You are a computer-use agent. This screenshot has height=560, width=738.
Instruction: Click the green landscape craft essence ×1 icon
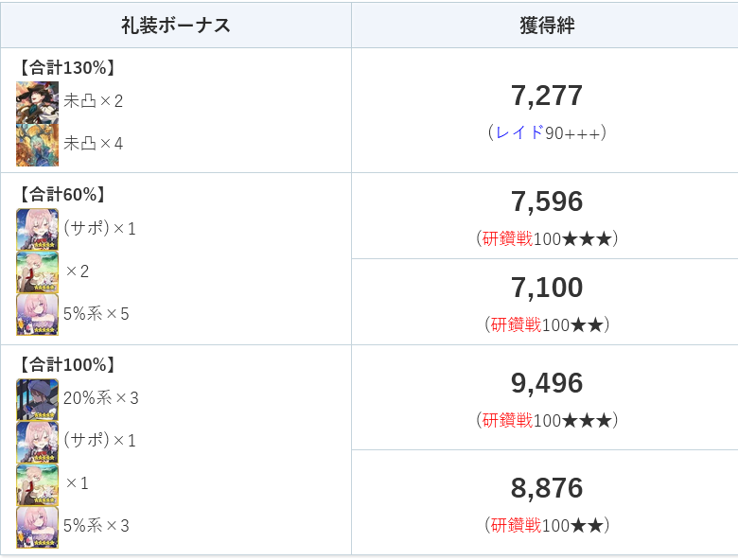click(37, 484)
